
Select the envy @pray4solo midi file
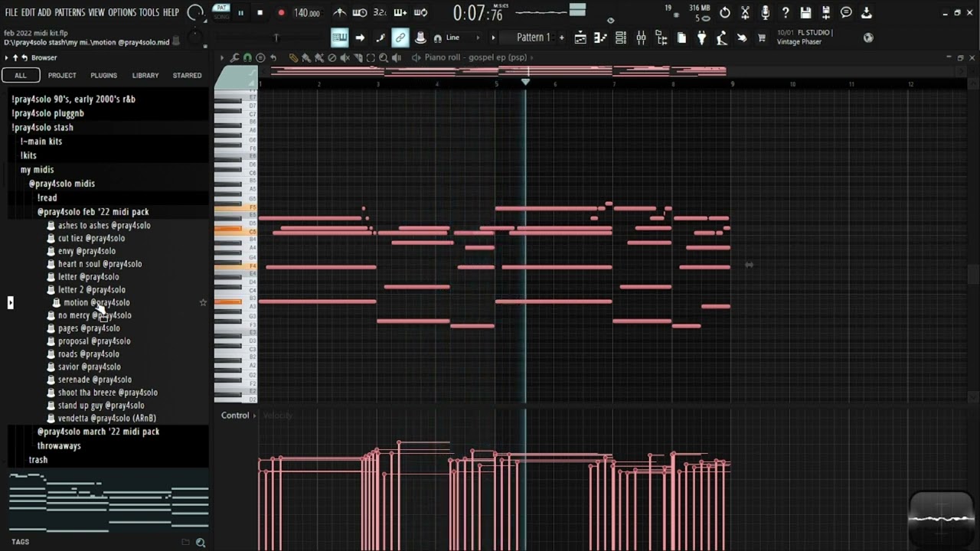click(87, 251)
